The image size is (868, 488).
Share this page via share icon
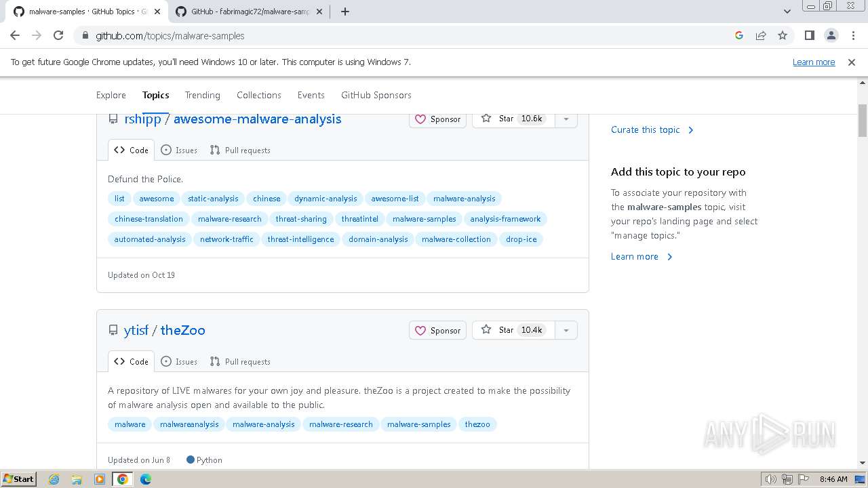[761, 35]
